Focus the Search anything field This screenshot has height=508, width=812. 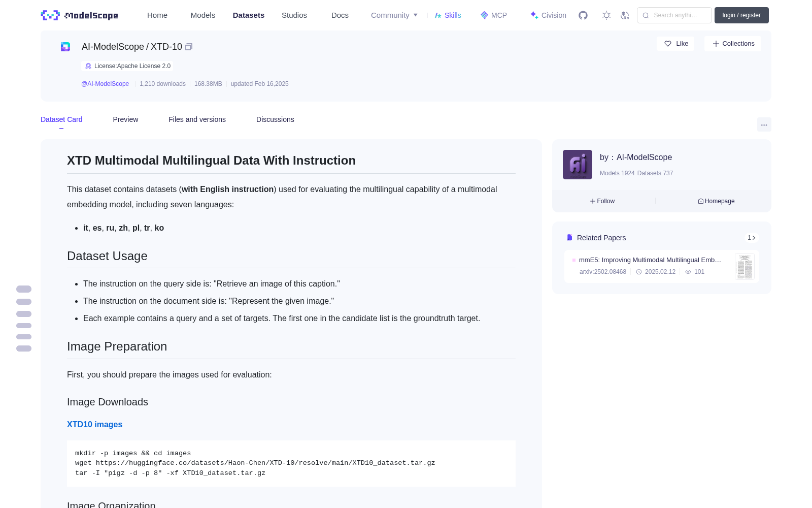pyautogui.click(x=674, y=15)
